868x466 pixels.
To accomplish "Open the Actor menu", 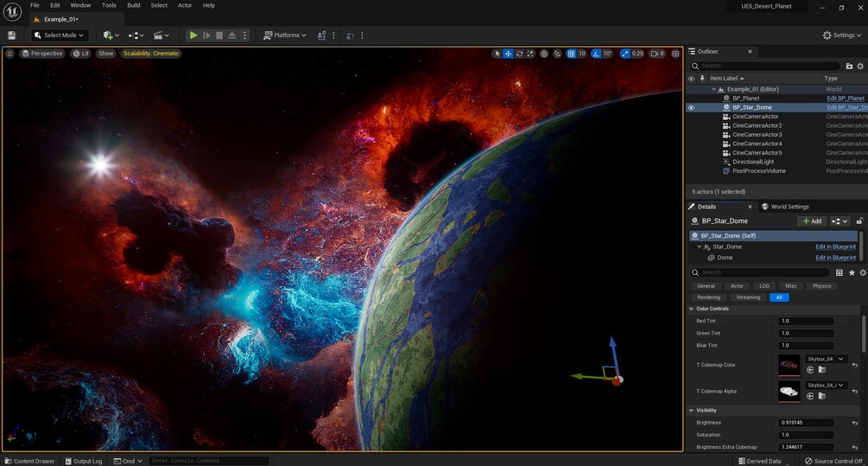I will 185,5.
